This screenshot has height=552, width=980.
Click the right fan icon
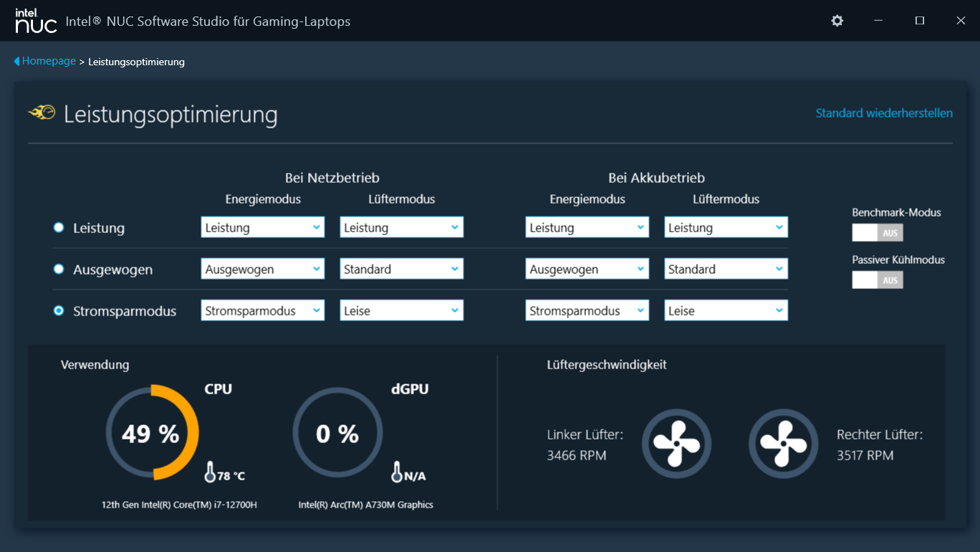click(x=783, y=444)
